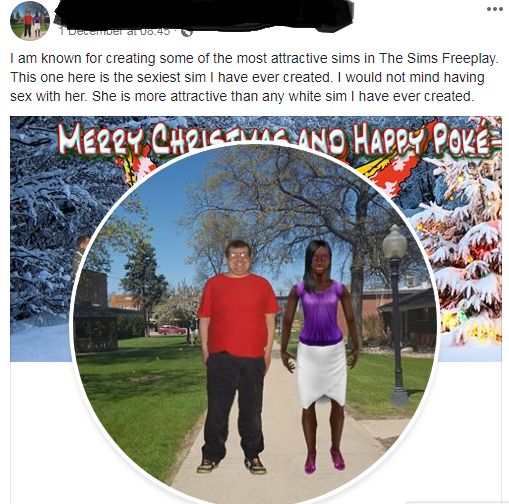Click the sim woman in purple top
The image size is (509, 504).
(x=320, y=355)
